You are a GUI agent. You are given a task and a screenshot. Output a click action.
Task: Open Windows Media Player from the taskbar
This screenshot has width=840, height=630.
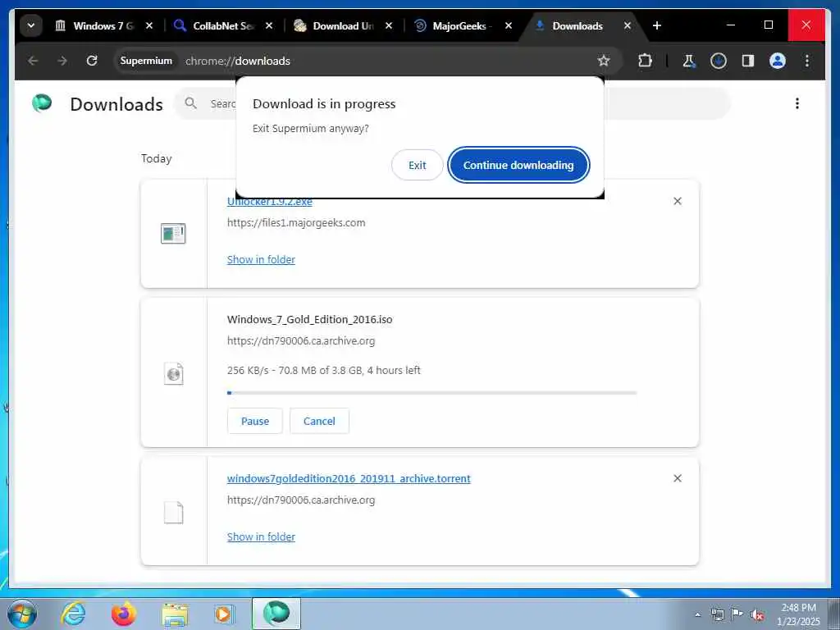coord(225,614)
